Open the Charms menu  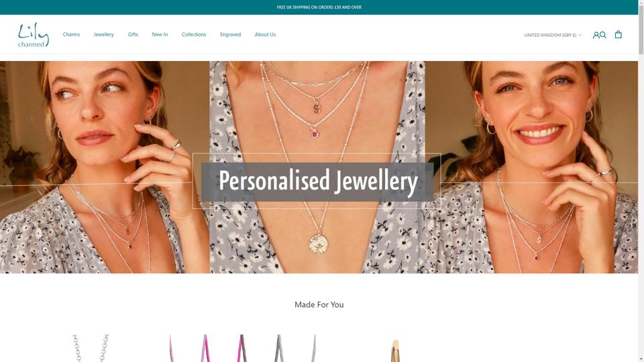[x=71, y=34]
